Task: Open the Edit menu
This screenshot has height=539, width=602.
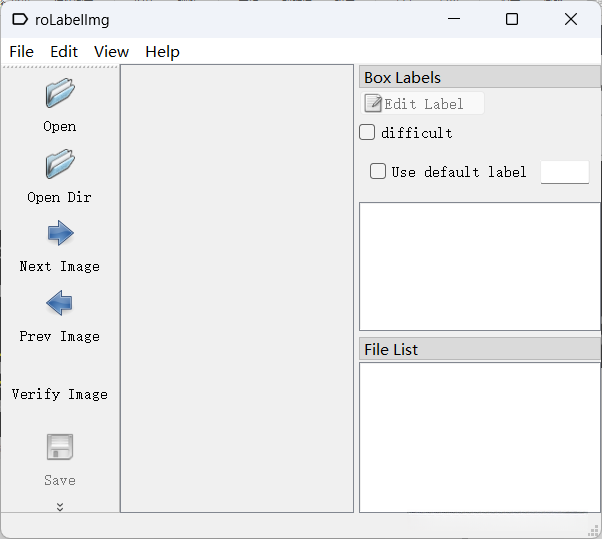Action: [x=64, y=52]
